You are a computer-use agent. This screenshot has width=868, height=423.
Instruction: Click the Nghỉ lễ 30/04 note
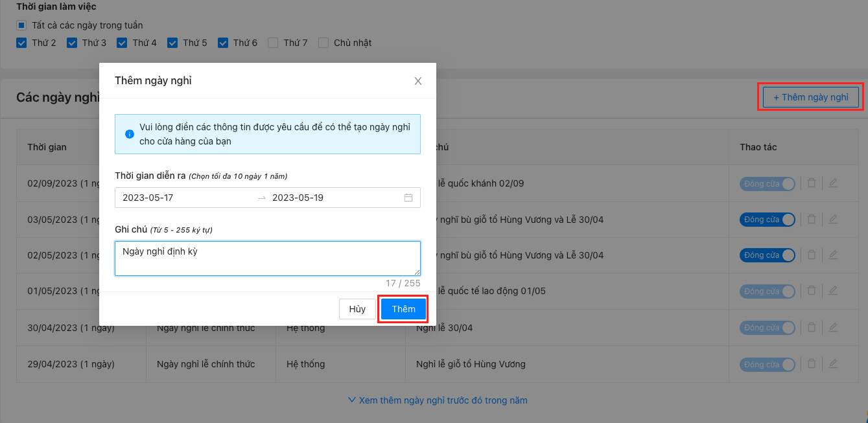point(445,328)
